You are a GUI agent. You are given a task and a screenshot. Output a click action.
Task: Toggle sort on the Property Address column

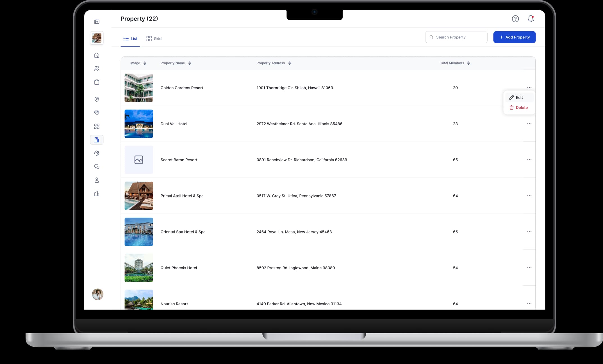(x=290, y=63)
